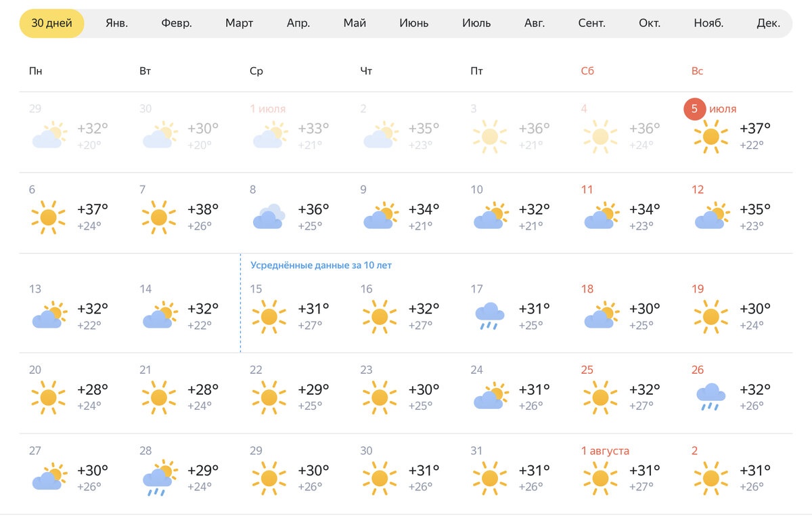The width and height of the screenshot is (812, 516).
Task: Open the Авг. month tab
Action: click(x=535, y=23)
